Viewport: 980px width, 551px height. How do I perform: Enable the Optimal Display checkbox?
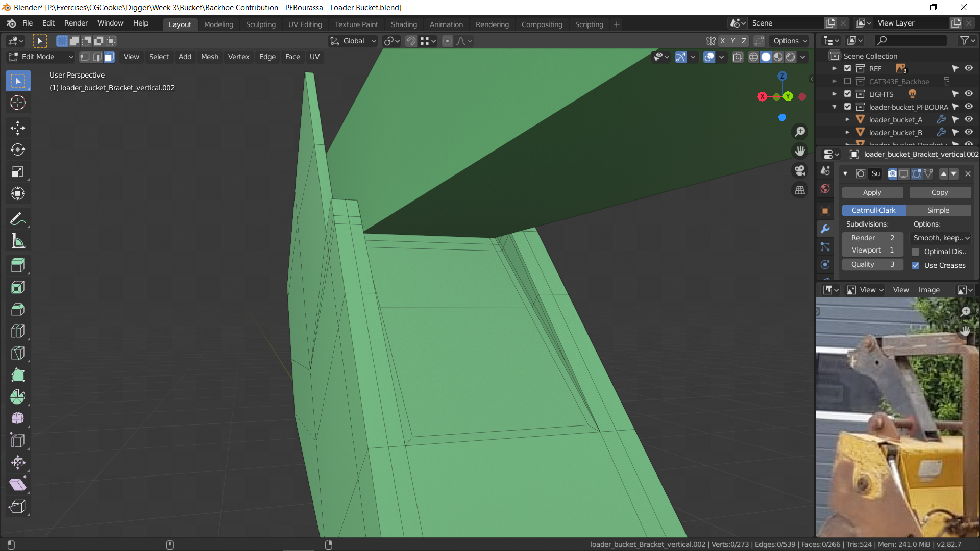coord(916,252)
